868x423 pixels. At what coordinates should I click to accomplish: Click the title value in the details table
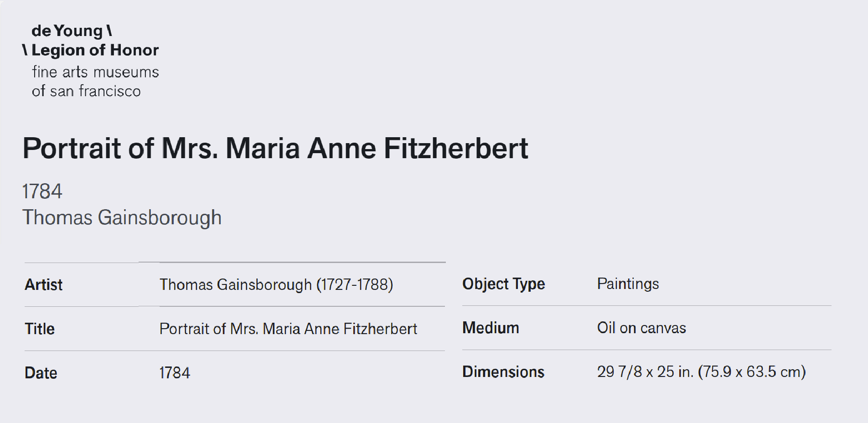(288, 329)
